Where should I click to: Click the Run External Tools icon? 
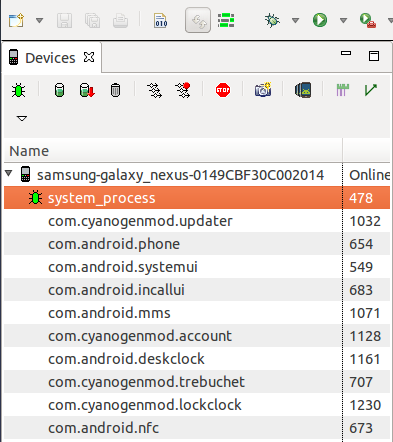(x=368, y=21)
